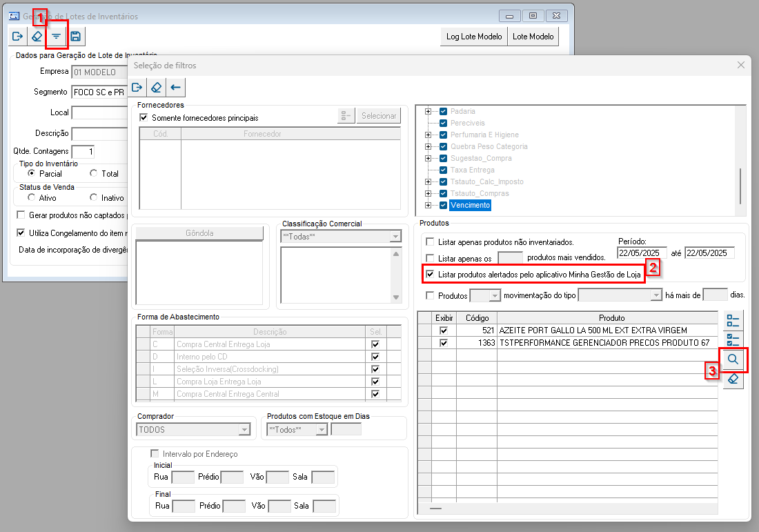Open the Comprador TODOS dropdown
Screen dimensions: 759x532
244,430
